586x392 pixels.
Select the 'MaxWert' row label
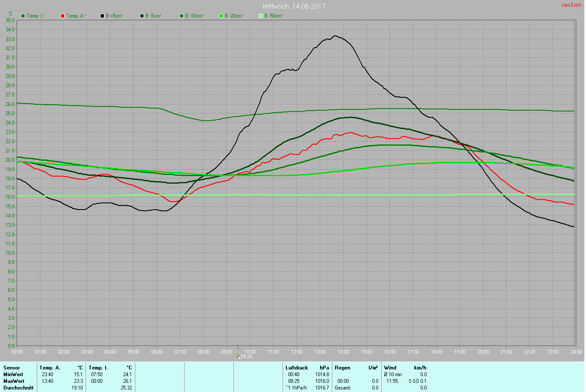pyautogui.click(x=14, y=381)
